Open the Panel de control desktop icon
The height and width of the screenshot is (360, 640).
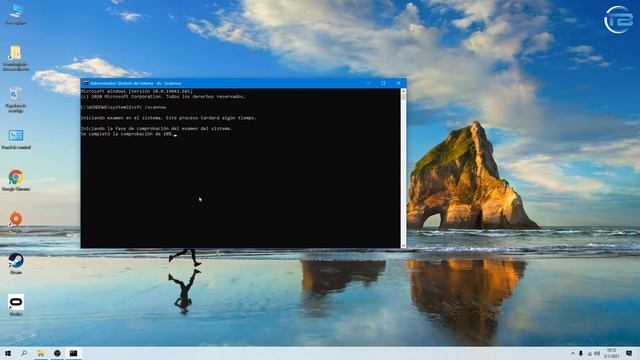point(16,139)
